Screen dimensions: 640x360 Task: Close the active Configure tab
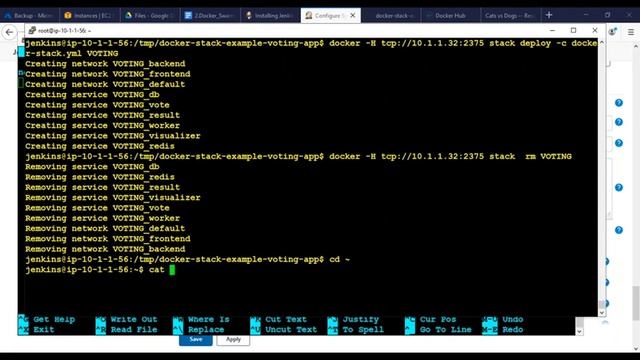click(x=353, y=16)
